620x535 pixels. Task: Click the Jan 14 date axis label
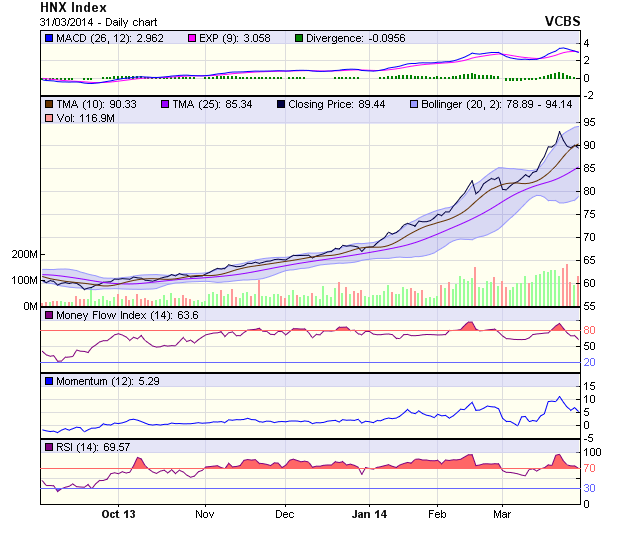tap(371, 514)
